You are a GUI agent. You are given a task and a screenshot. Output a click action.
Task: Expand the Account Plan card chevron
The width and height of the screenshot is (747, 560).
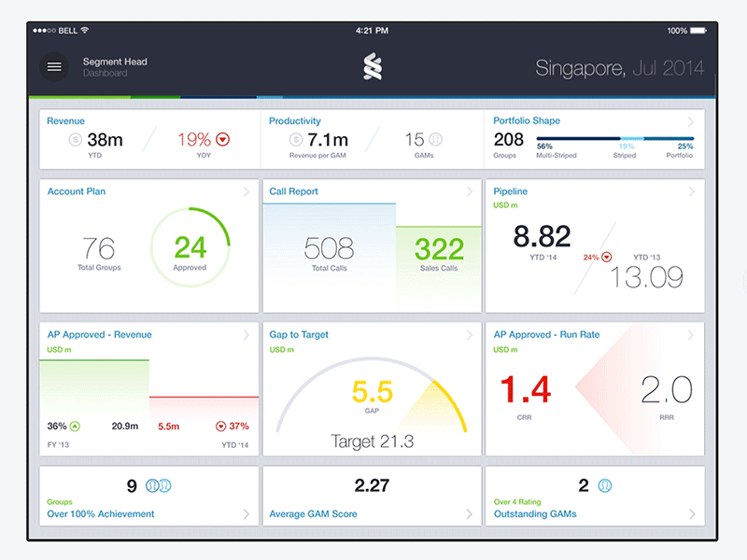246,192
